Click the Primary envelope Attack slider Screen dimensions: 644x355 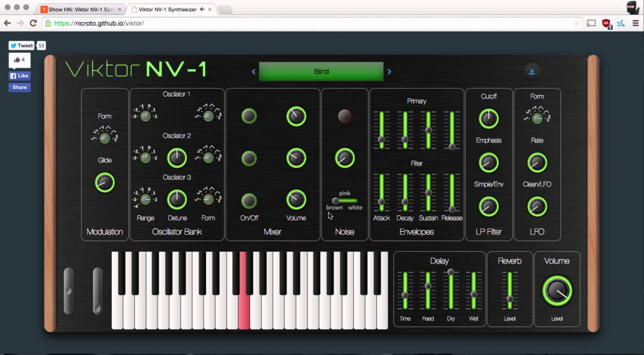pos(382,130)
